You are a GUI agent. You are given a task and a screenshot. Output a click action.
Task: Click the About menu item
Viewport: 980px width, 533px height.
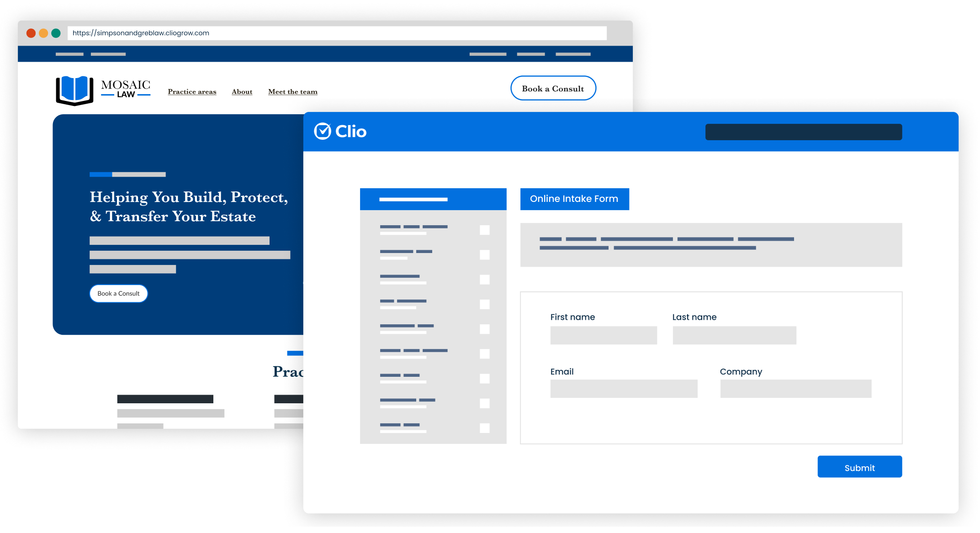242,90
